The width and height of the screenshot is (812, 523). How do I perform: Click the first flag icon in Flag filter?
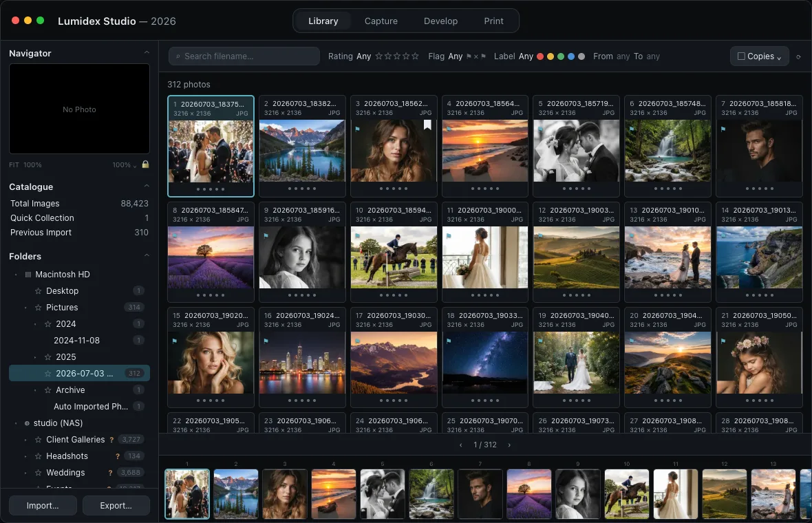[x=469, y=56]
